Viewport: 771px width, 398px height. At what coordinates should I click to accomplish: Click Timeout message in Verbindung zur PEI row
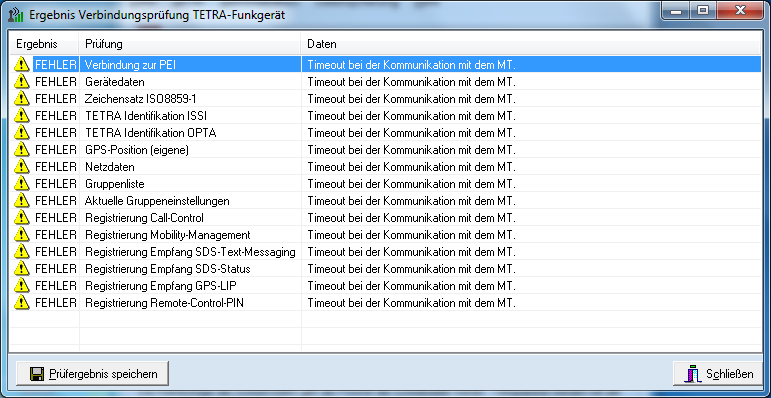pyautogui.click(x=412, y=64)
